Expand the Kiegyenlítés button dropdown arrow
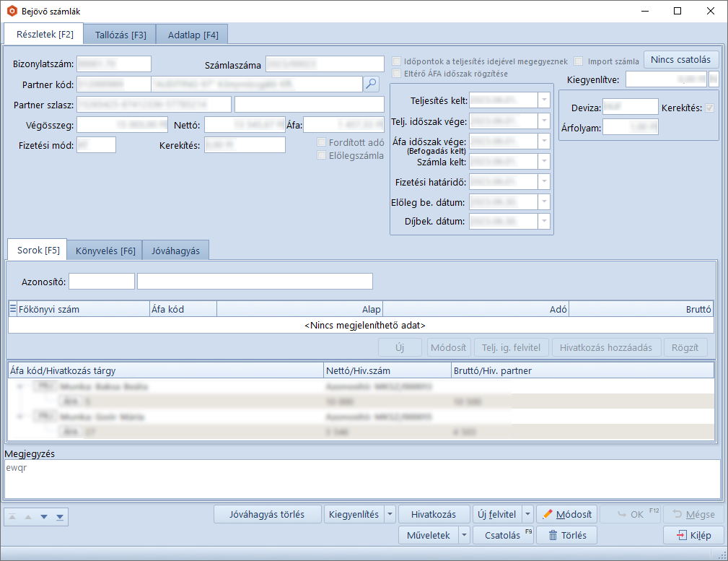Screen dimensions: 728x561 390,515
